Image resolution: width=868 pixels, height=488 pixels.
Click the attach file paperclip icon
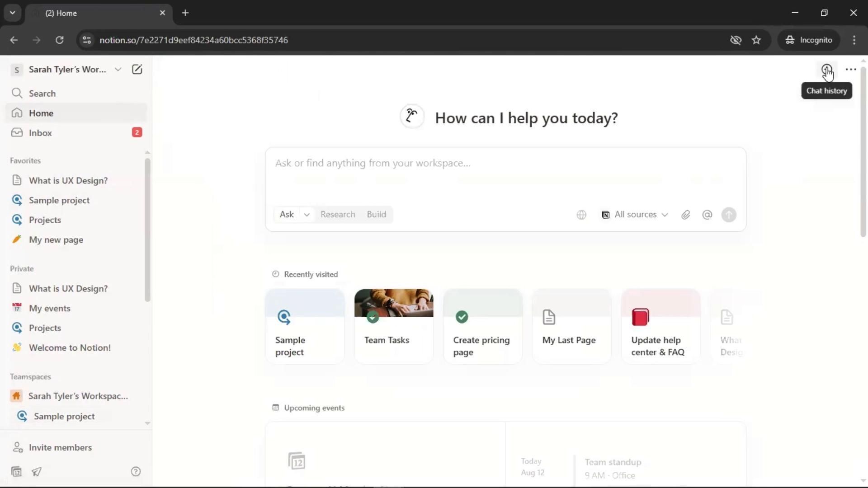point(685,215)
